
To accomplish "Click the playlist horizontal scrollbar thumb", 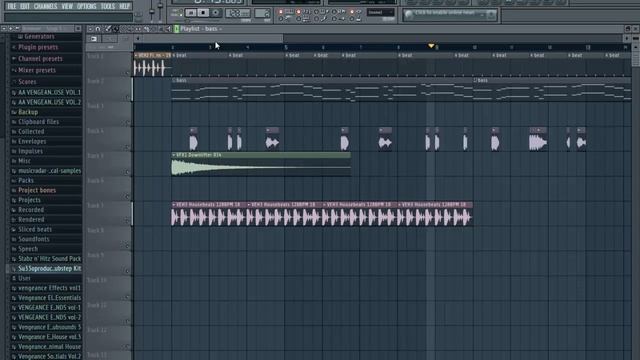I will 213,38.
